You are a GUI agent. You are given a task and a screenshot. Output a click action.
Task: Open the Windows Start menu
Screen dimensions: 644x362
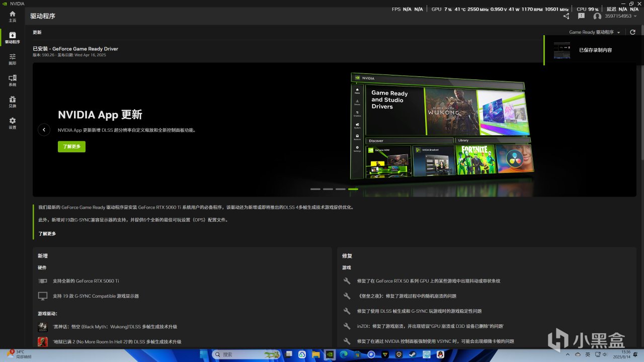[204, 354]
